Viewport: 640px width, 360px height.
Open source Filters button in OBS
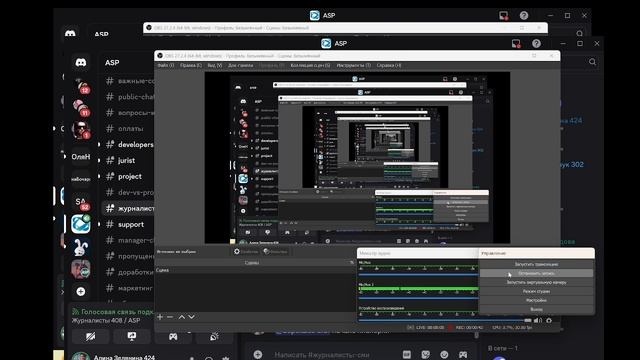pyautogui.click(x=276, y=252)
